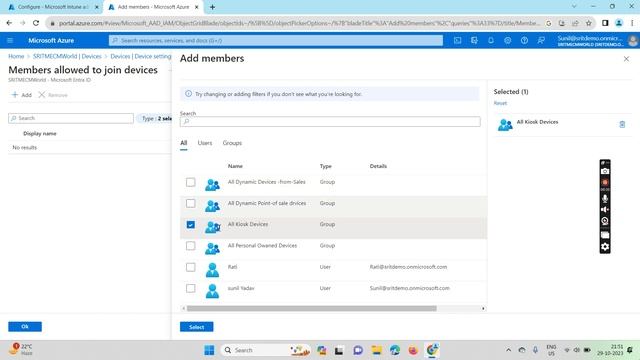Viewport: 640px width, 360px height.
Task: Focus the Azure global search box
Action: click(276, 40)
